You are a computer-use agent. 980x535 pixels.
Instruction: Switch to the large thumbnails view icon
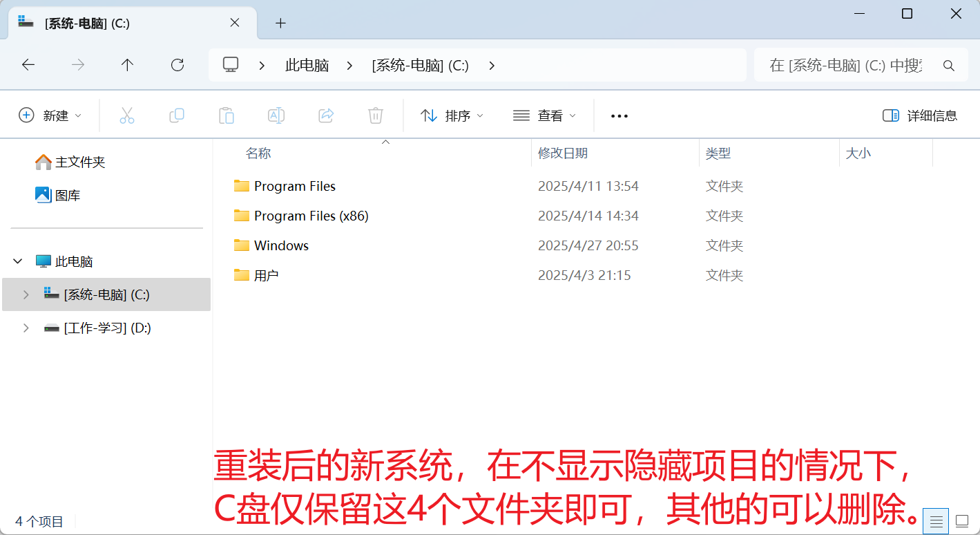[x=962, y=521]
